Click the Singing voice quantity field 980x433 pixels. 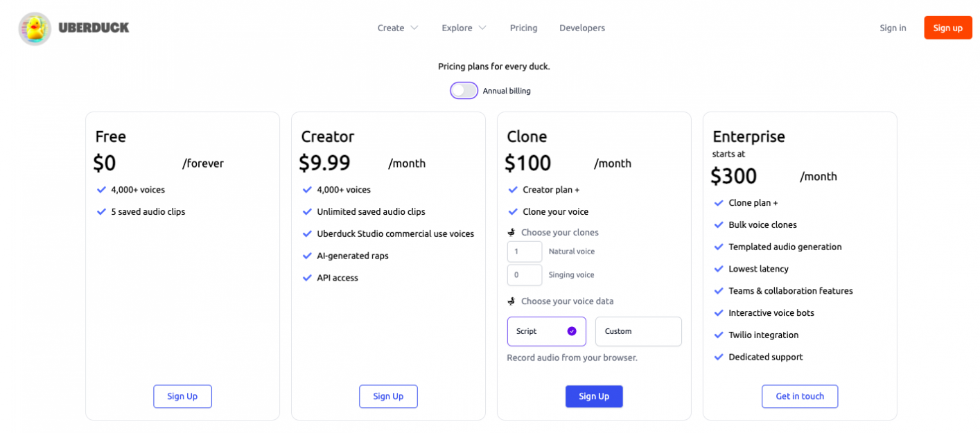525,275
